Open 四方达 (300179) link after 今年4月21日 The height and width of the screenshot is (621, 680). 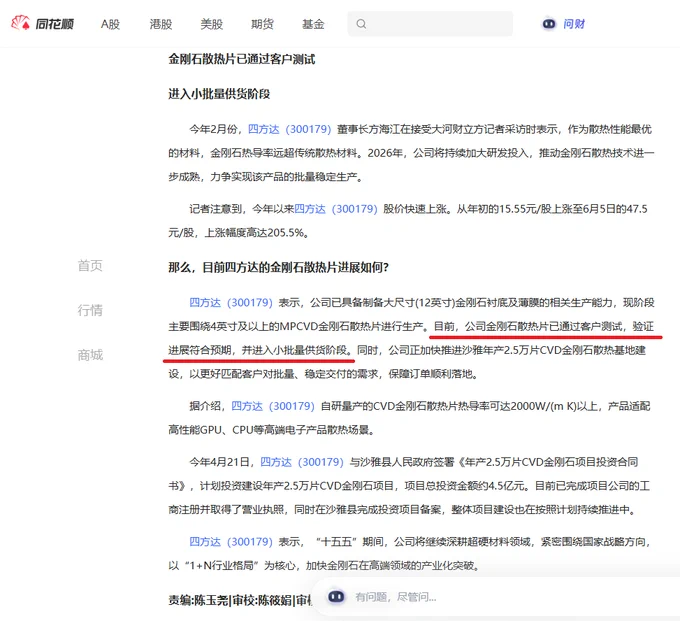[302, 462]
